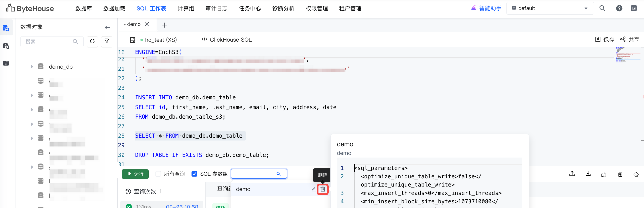This screenshot has width=644, height=208.
Task: Click the ByteHouse logo
Action: 30,8
